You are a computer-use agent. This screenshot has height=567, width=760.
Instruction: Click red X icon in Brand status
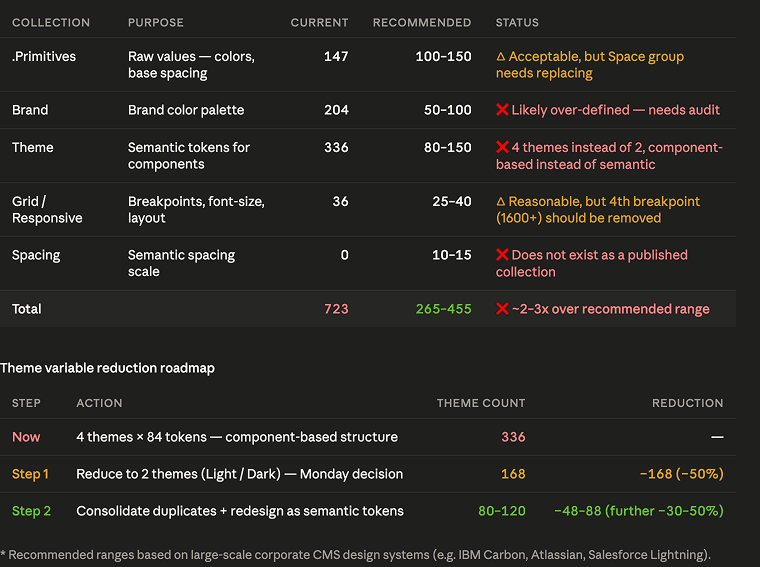point(502,110)
